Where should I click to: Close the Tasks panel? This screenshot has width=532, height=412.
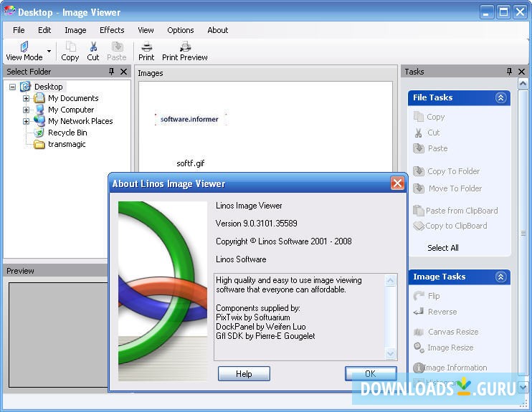(522, 71)
